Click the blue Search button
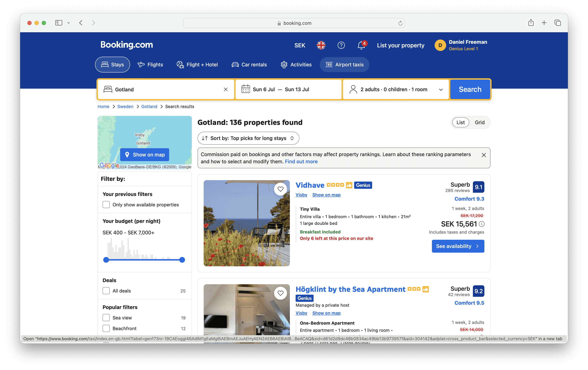588x370 pixels. click(470, 89)
